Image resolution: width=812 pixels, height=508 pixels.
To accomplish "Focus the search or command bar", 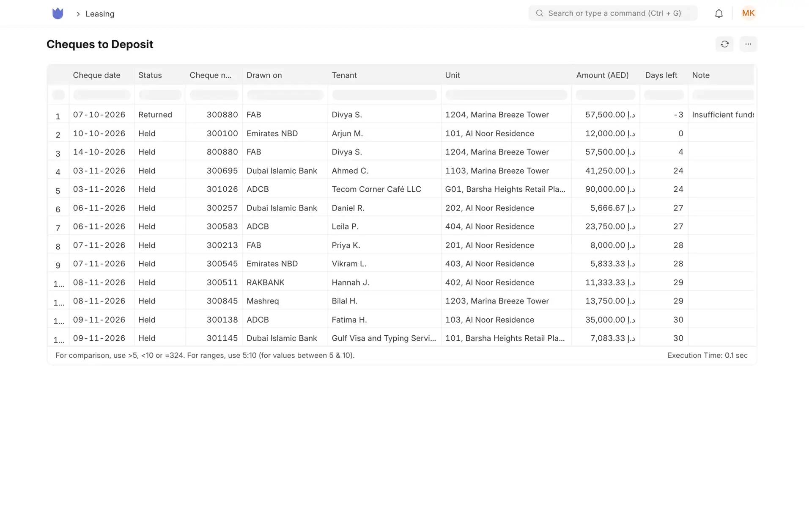I will tap(613, 13).
